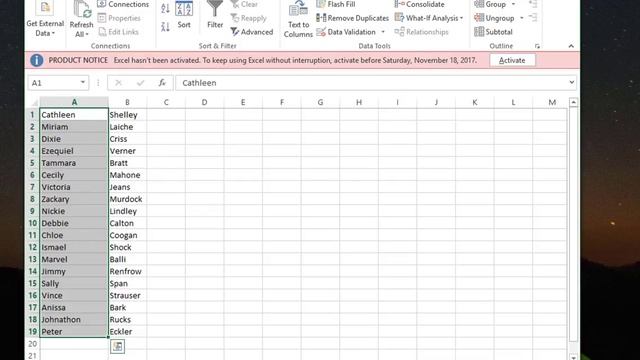Open Advanced filter options
Screen dimensions: 640x360
[x=252, y=32]
